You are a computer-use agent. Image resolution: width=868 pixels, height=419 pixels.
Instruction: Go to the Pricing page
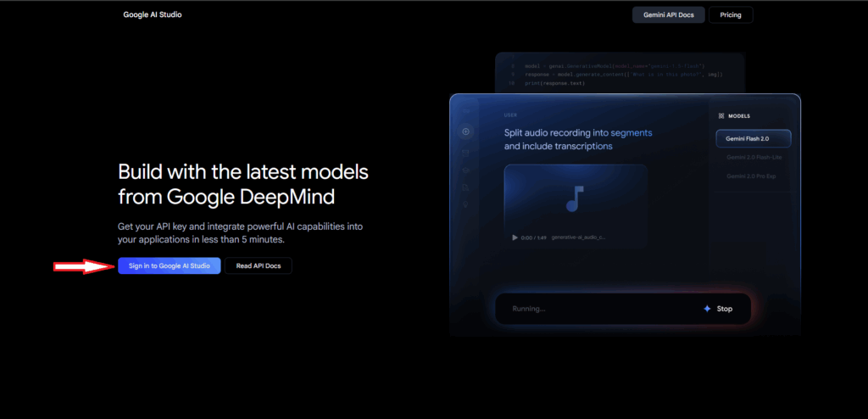[730, 15]
